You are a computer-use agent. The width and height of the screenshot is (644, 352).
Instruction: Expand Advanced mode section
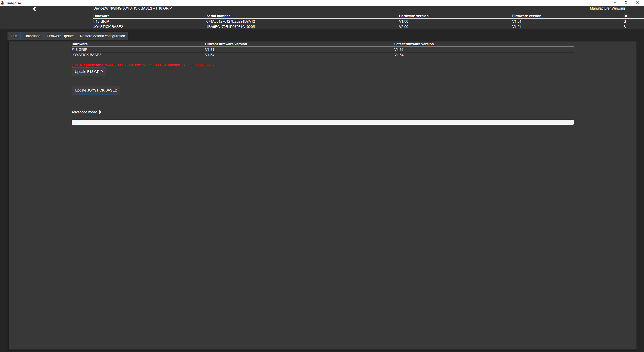pyautogui.click(x=86, y=112)
